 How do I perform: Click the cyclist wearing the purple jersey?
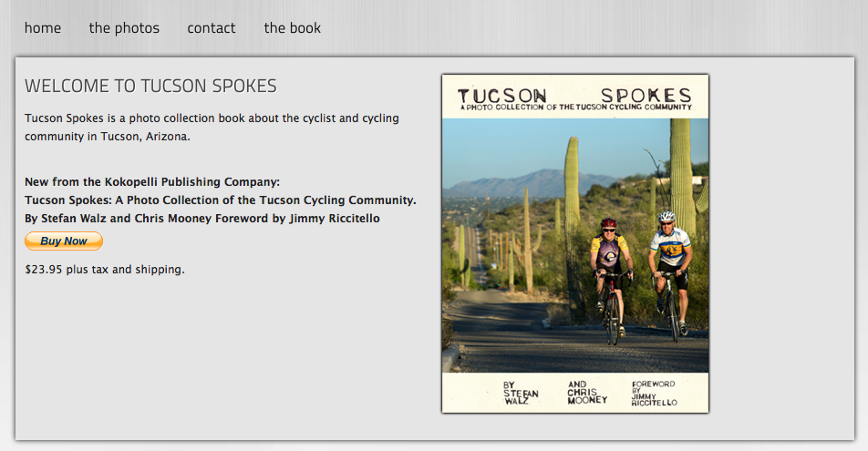(x=611, y=282)
